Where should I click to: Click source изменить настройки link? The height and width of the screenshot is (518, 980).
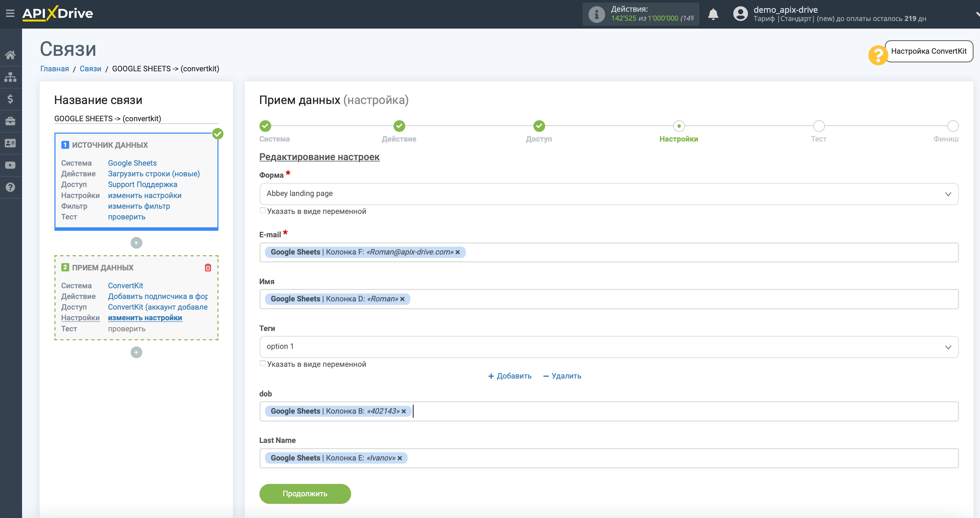[145, 196]
